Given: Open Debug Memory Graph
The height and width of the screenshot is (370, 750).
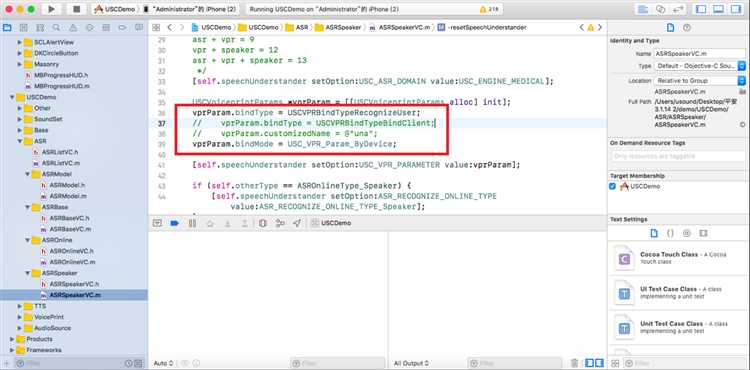Looking at the screenshot, I should [x=280, y=223].
